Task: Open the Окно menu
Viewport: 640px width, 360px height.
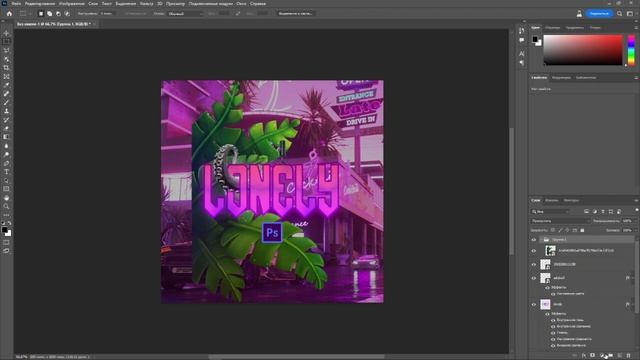Action: click(241, 4)
